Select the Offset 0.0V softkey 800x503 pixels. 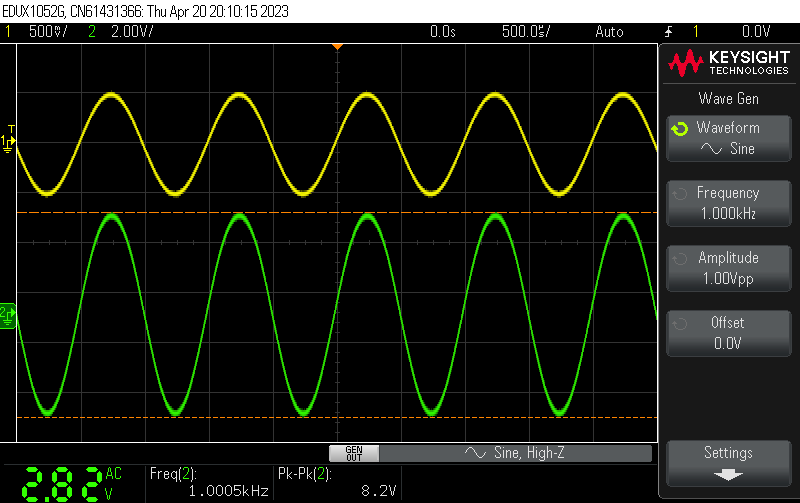[x=729, y=333]
